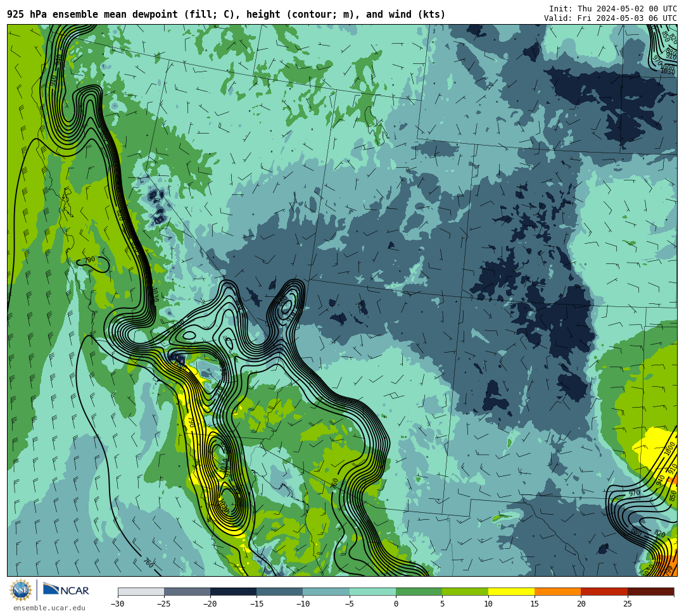Click the orange 15 to 20 swatch
684x616 pixels.
(x=558, y=591)
